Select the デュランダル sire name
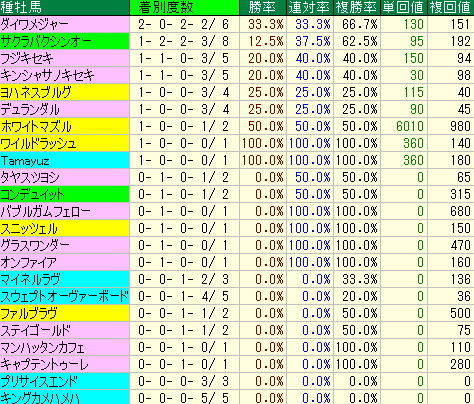Screen dimensions: 474x404 pos(30,109)
